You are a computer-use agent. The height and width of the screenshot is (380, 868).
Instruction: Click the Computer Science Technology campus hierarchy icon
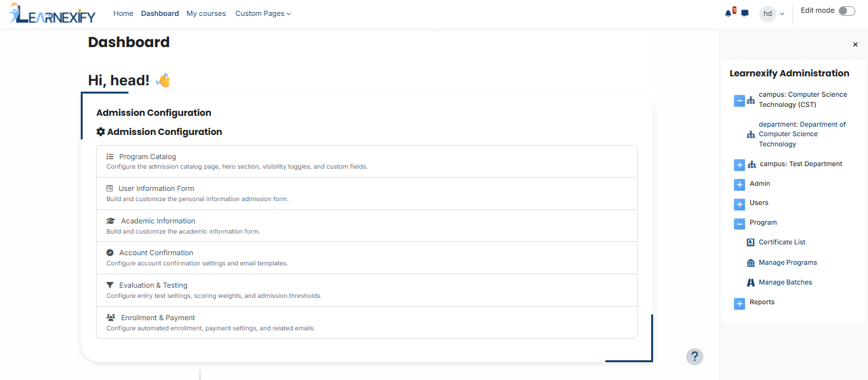click(751, 100)
